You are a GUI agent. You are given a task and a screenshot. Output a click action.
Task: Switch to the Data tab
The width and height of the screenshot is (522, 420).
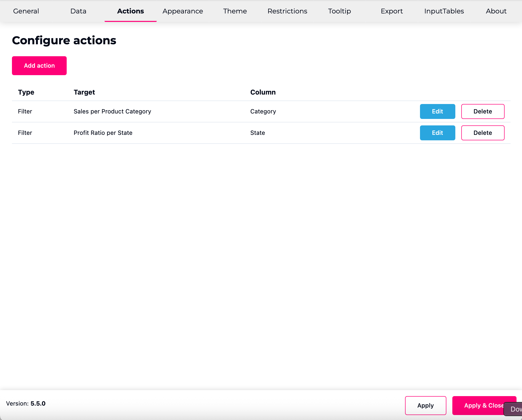(78, 11)
